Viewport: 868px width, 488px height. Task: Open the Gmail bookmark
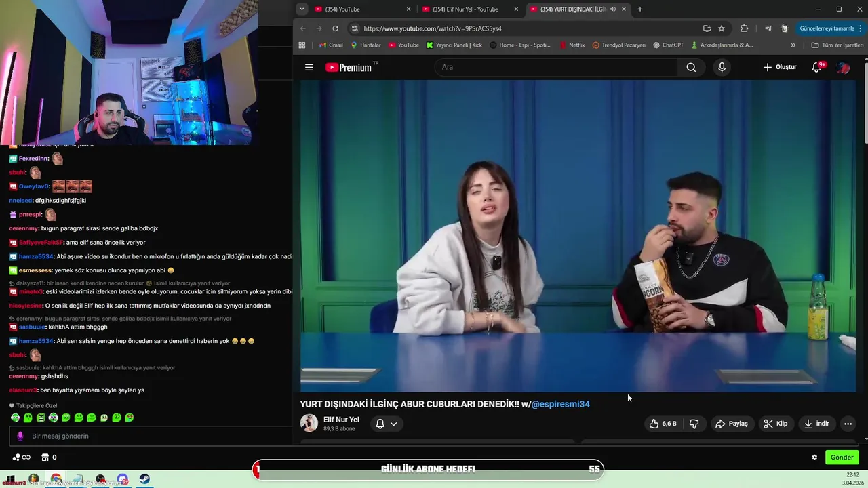[330, 45]
